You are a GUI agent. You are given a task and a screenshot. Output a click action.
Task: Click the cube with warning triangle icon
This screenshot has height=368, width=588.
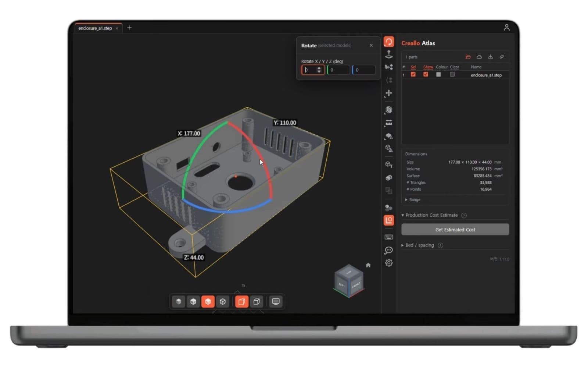point(388,148)
